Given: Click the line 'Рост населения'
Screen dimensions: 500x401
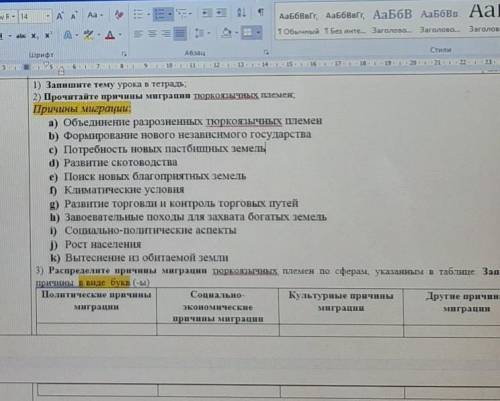Looking at the screenshot, I should [103, 244].
